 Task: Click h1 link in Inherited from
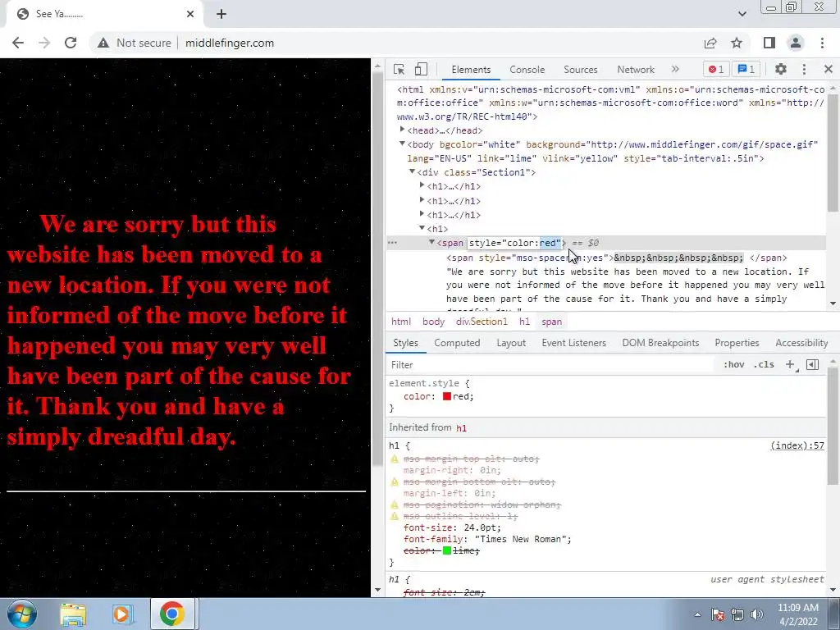click(461, 428)
